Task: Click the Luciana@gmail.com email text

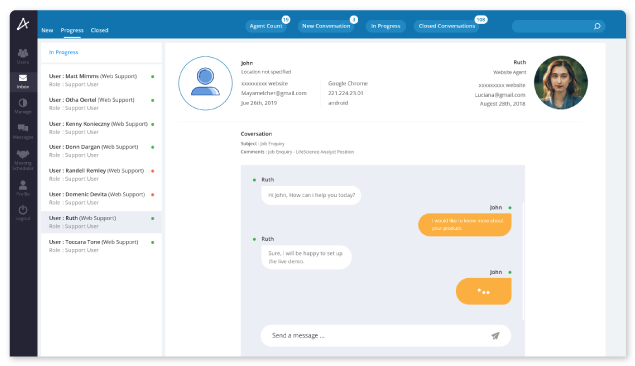Action: tap(500, 95)
